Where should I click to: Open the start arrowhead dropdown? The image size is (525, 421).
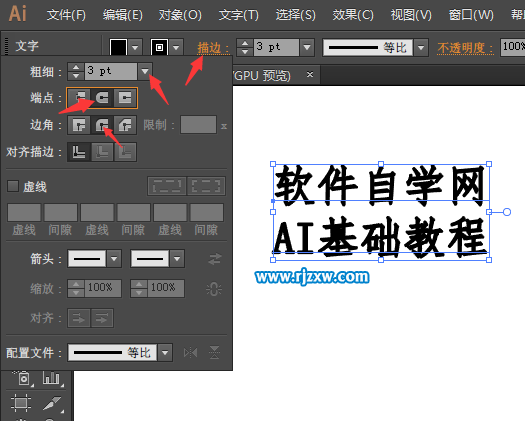(x=114, y=259)
